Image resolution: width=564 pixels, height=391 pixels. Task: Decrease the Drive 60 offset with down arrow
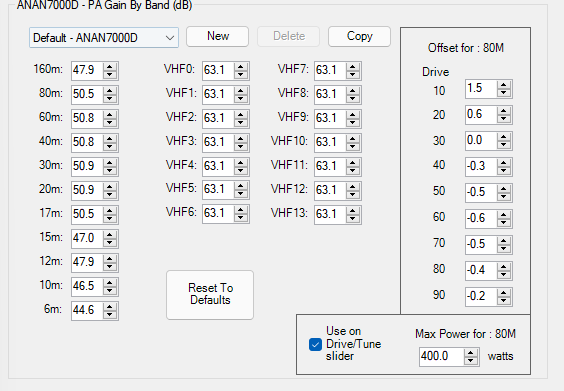coord(504,223)
